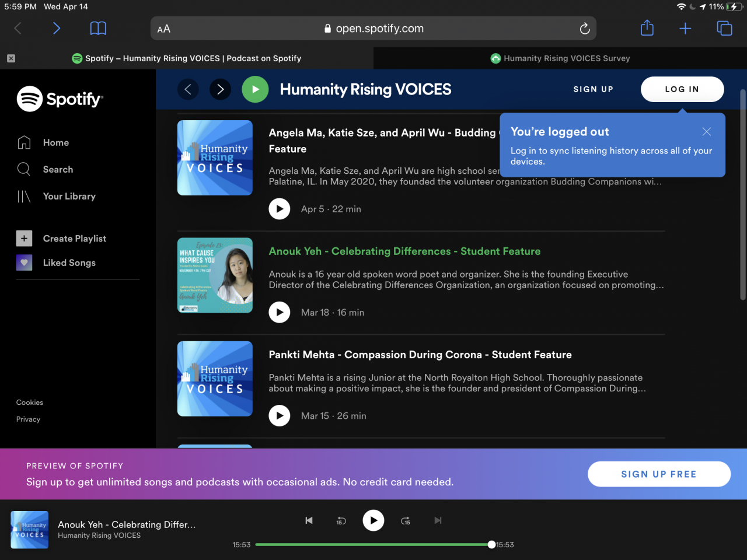Switch to Humanity Rising VOICES Survey tab
The height and width of the screenshot is (560, 747).
click(560, 58)
